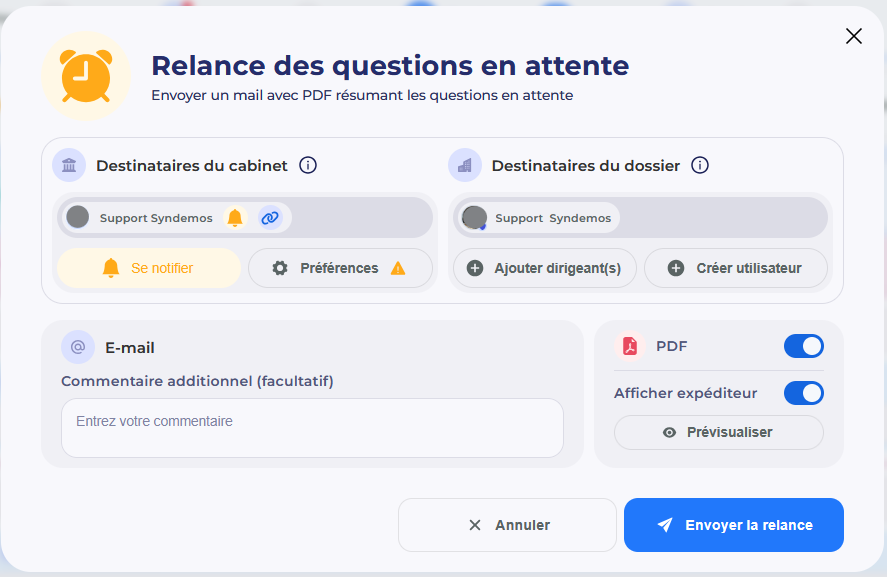
Task: Turn off the Afficher expéditeur toggle
Action: (803, 393)
